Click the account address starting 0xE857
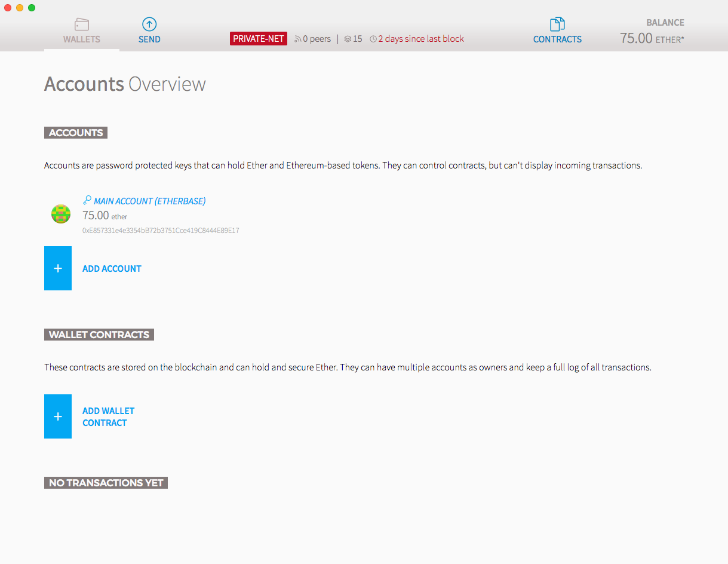 click(161, 230)
